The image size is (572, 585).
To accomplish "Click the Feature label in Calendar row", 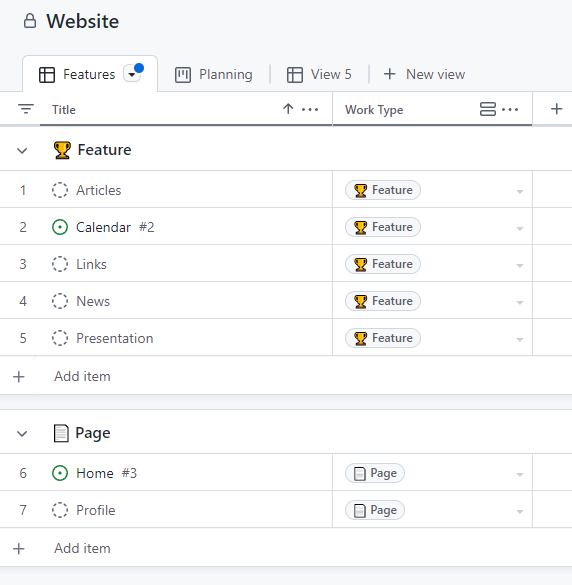I will (x=383, y=227).
